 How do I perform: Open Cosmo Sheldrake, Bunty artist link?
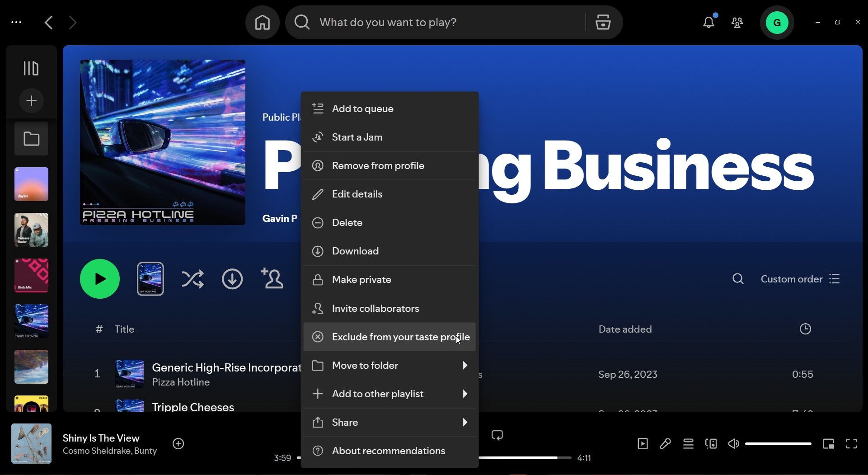tap(110, 451)
